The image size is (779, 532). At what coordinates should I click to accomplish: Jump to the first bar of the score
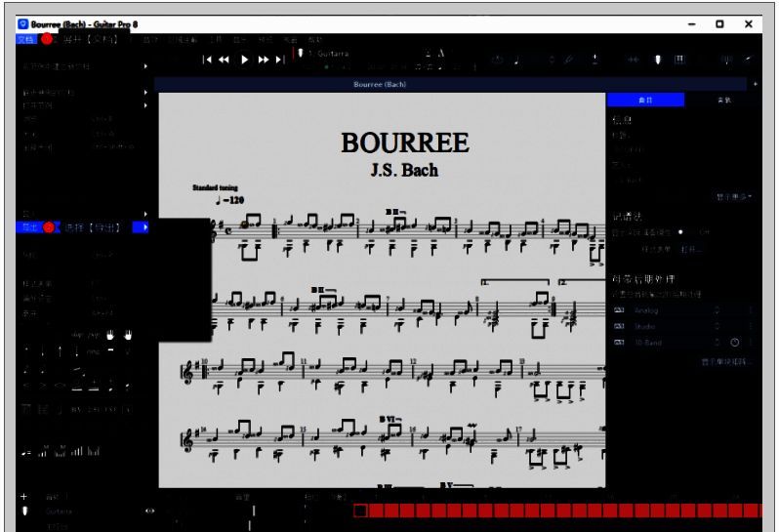(x=207, y=60)
